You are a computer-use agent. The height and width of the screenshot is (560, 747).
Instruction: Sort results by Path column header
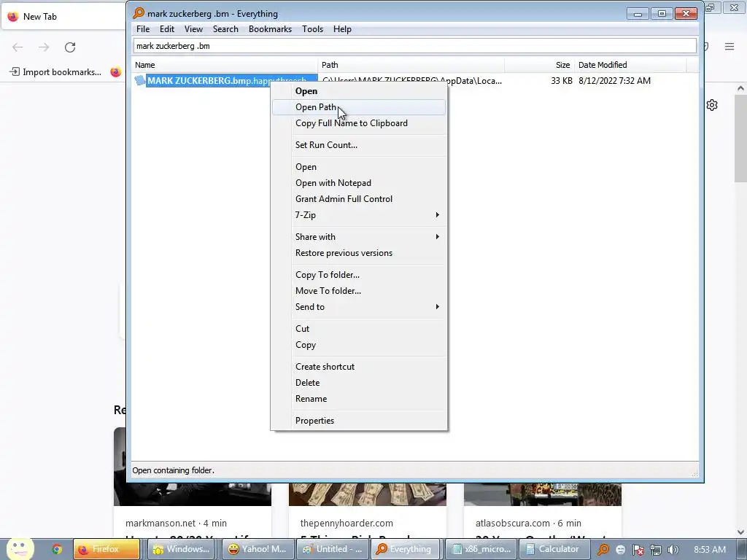coord(411,65)
